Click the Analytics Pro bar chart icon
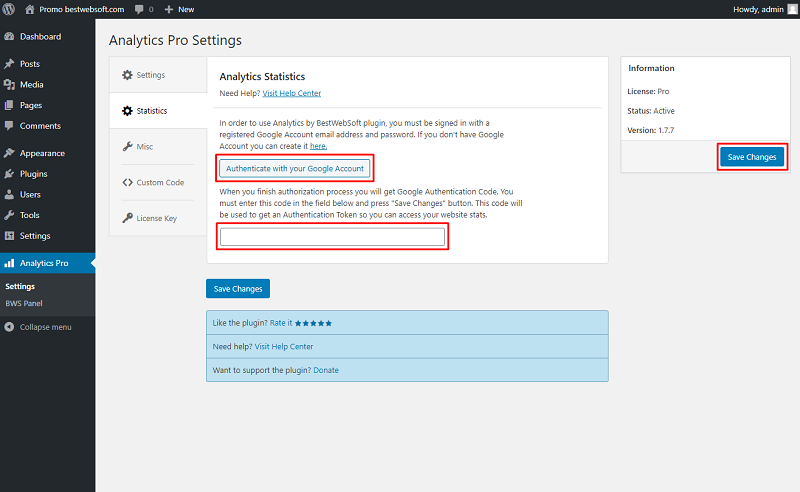 click(9, 263)
